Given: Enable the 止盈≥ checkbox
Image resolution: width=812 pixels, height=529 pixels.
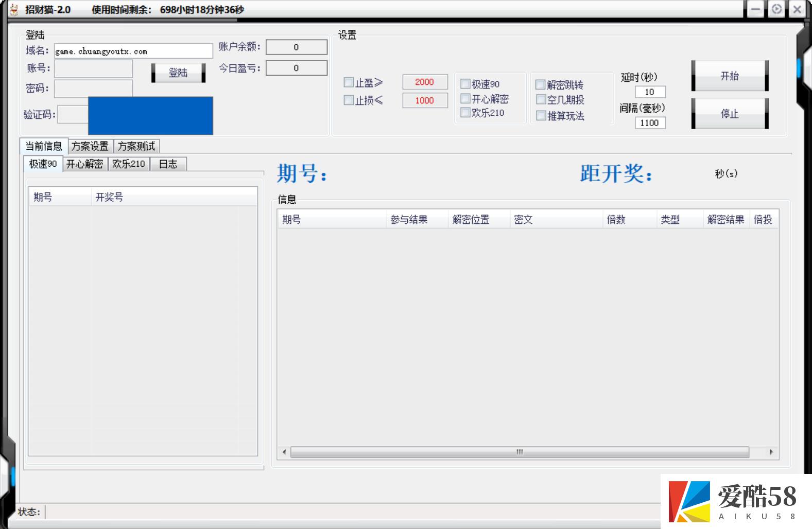Looking at the screenshot, I should point(349,82).
